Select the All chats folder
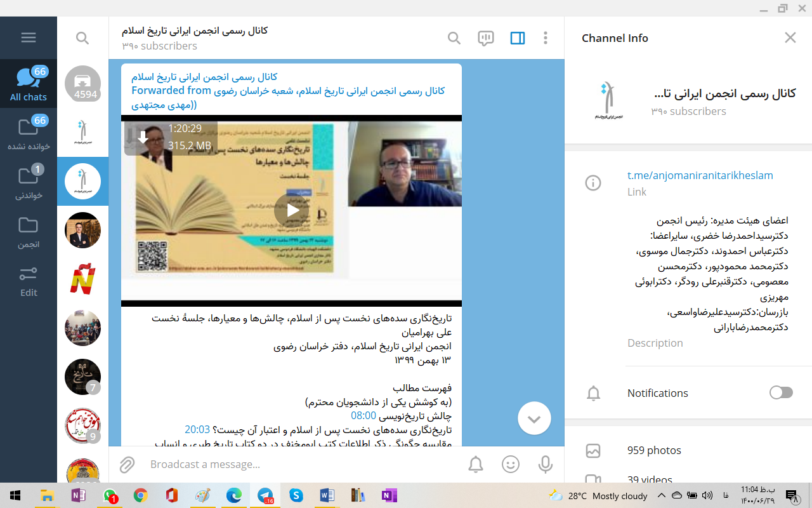Image resolution: width=812 pixels, height=508 pixels. [29, 84]
